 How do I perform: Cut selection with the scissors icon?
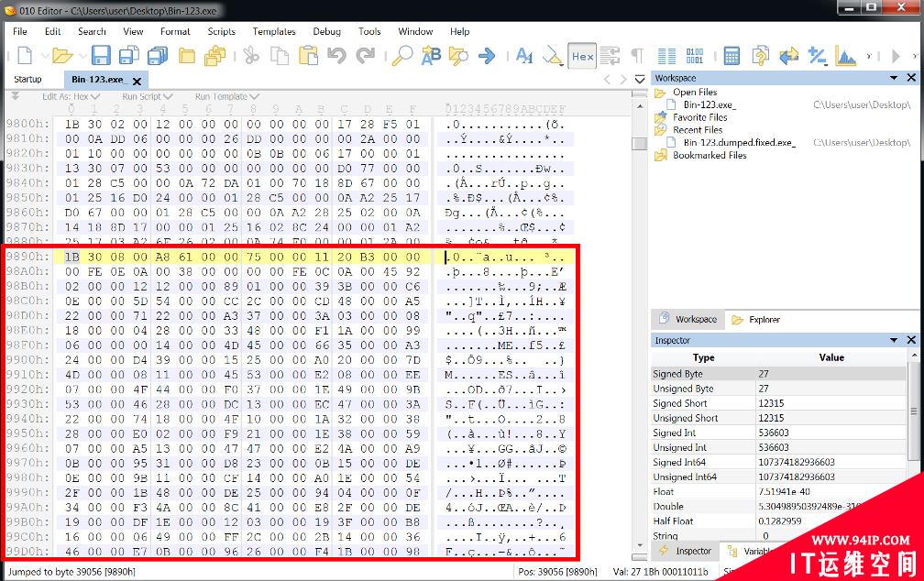pyautogui.click(x=251, y=56)
